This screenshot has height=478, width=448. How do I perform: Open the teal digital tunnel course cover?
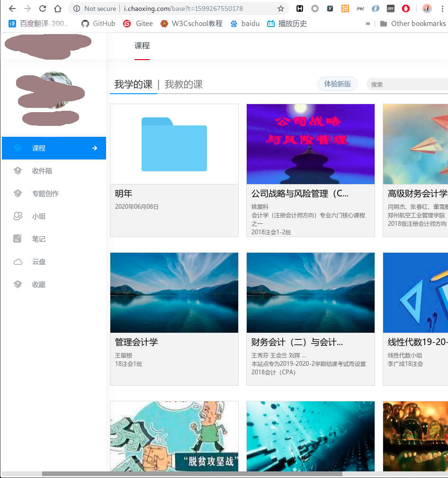point(311,436)
